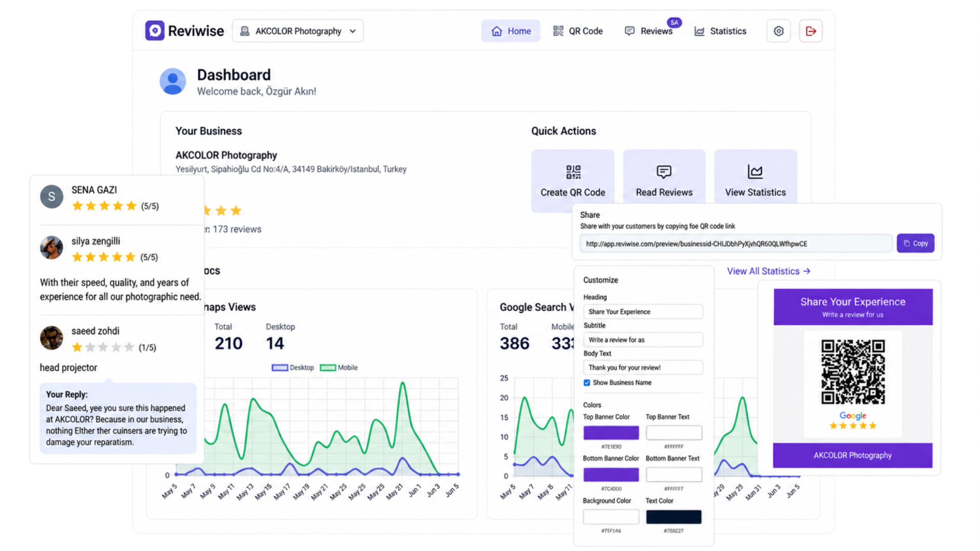The height and width of the screenshot is (551, 980).
Task: Click the Dashboard user avatar
Action: pyautogui.click(x=173, y=81)
